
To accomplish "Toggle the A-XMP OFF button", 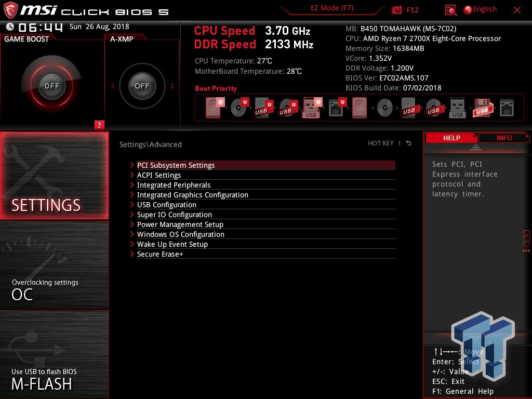I will pos(142,86).
